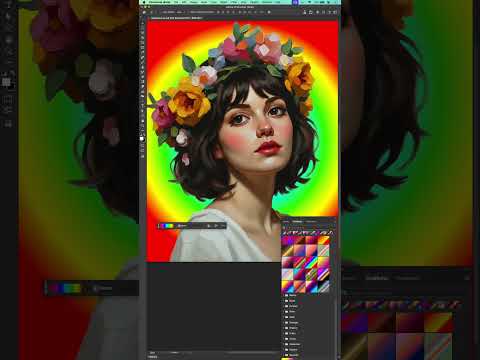The image size is (480, 360).
Task: Select the pastel lavender gradient swatch
Action: coord(287,274)
